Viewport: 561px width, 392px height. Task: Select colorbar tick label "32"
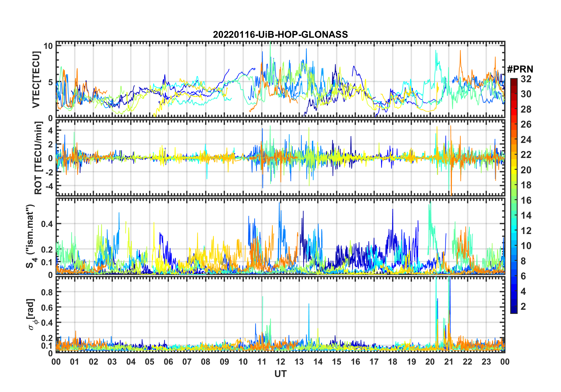pyautogui.click(x=526, y=79)
